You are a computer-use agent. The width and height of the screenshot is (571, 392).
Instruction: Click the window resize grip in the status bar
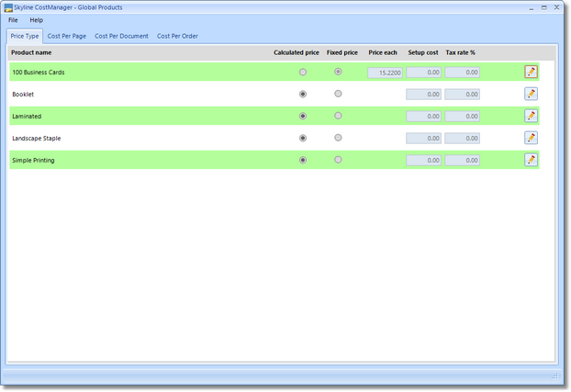(555, 376)
